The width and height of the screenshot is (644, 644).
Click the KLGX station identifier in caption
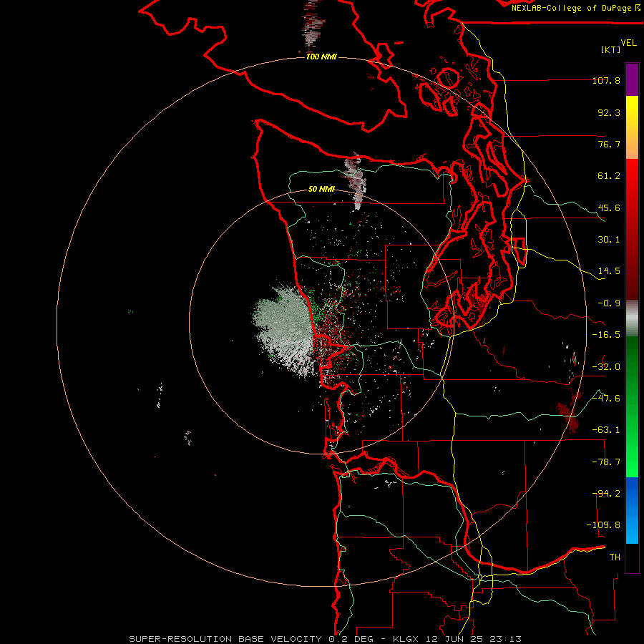[406, 639]
